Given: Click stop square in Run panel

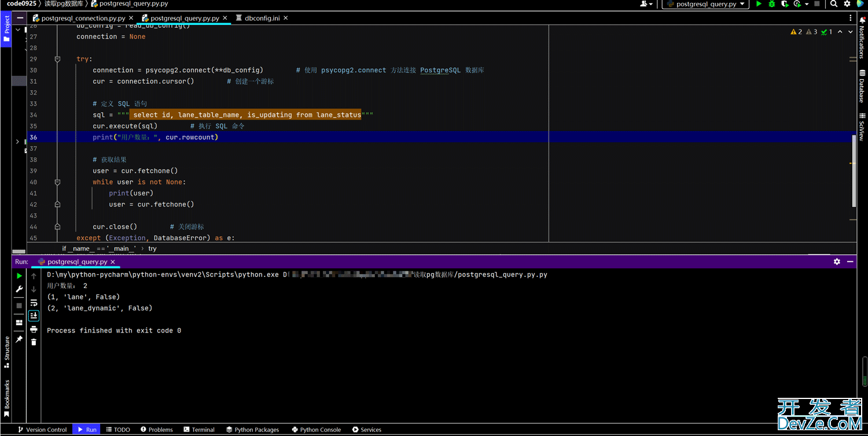Looking at the screenshot, I should coord(19,305).
